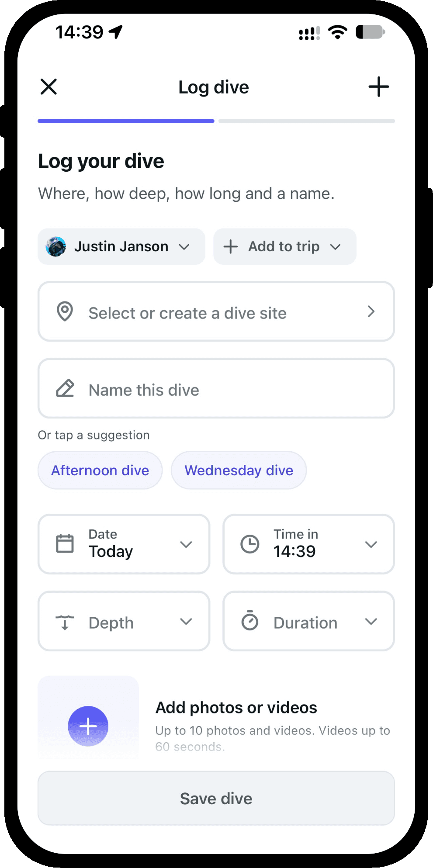Tap the stopwatch icon for Duration

(x=250, y=620)
